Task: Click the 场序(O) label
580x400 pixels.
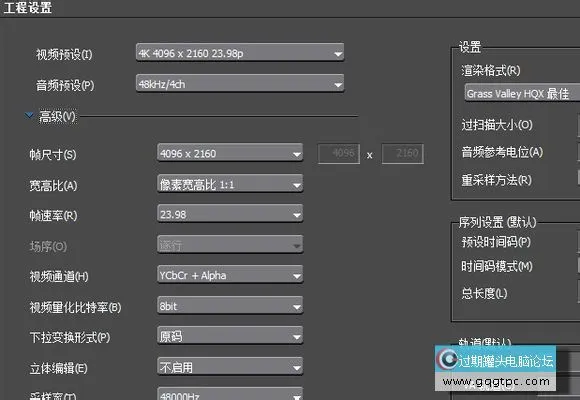Action: pos(48,246)
